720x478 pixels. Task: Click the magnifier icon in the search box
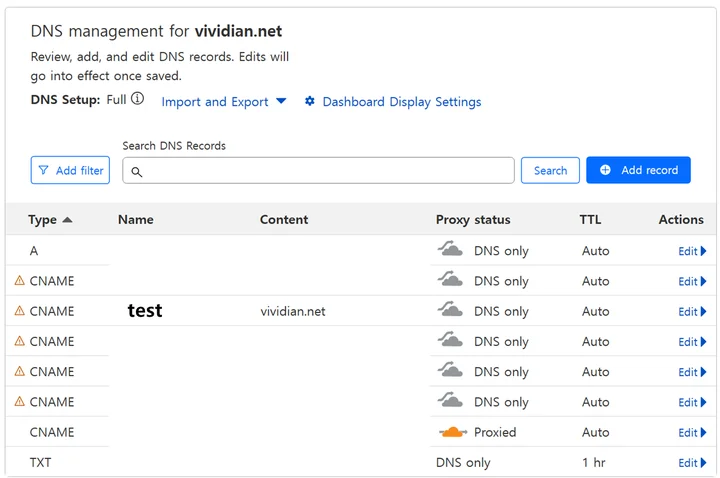point(137,172)
